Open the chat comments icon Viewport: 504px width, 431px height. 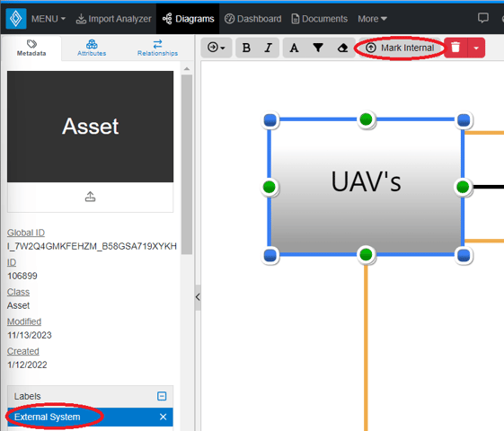pos(482,18)
